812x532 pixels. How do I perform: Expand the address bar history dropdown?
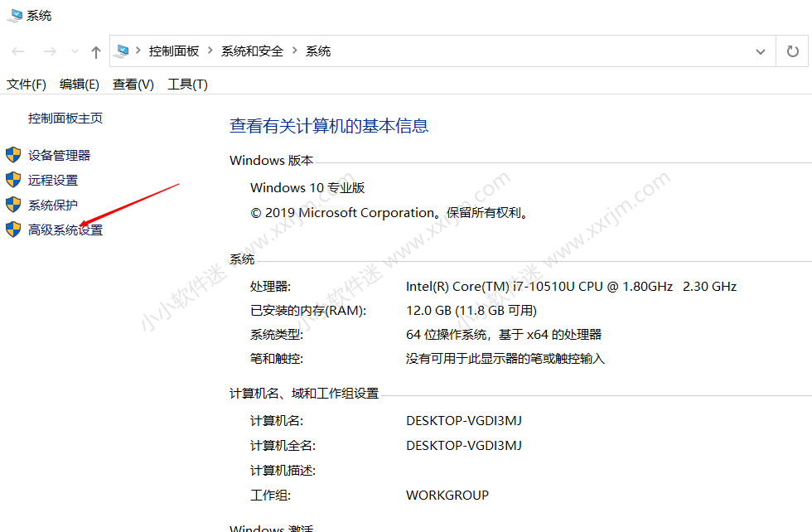761,51
